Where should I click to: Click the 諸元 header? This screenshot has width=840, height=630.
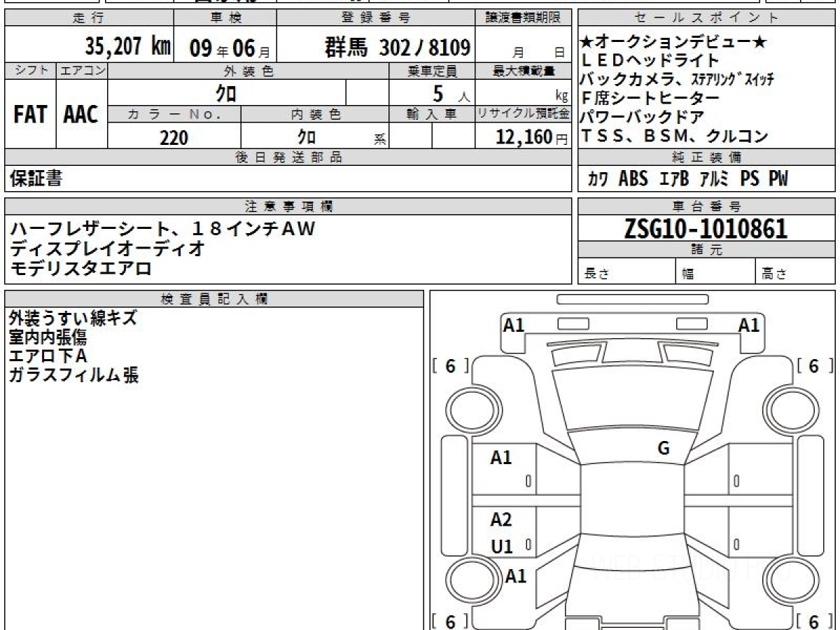pyautogui.click(x=706, y=250)
